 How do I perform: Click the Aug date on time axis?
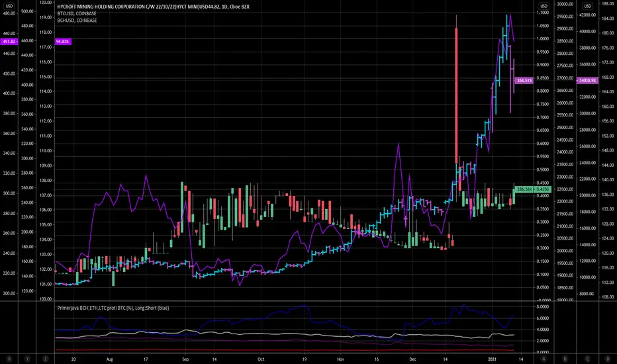(110, 359)
